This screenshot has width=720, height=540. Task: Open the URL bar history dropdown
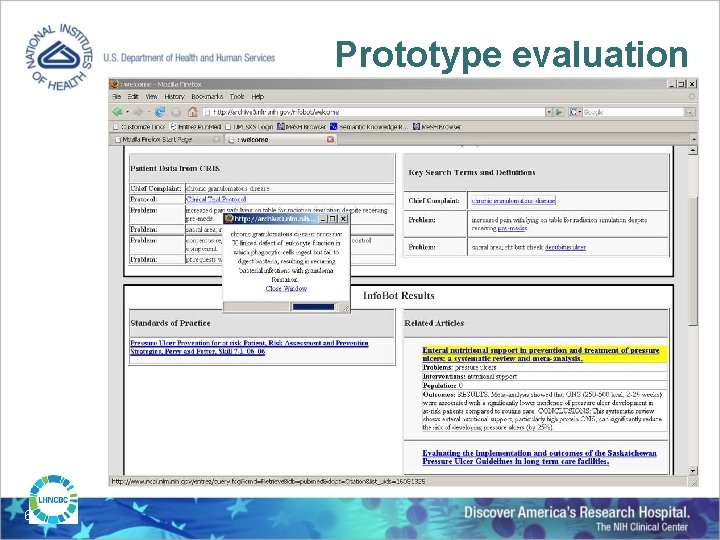[549, 112]
